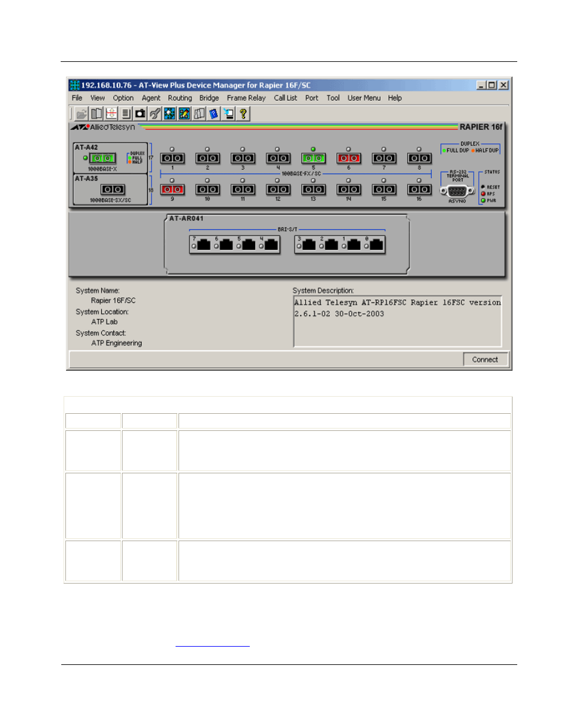Select red port 6 on the panel
The height and width of the screenshot is (728, 562).
(349, 158)
